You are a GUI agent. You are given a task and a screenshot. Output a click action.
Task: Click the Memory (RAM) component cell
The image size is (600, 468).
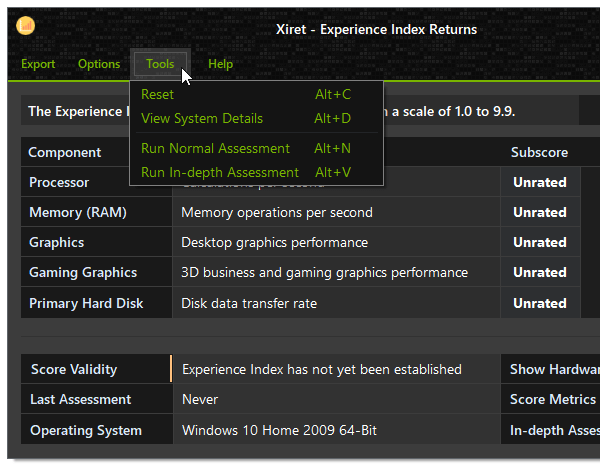96,212
